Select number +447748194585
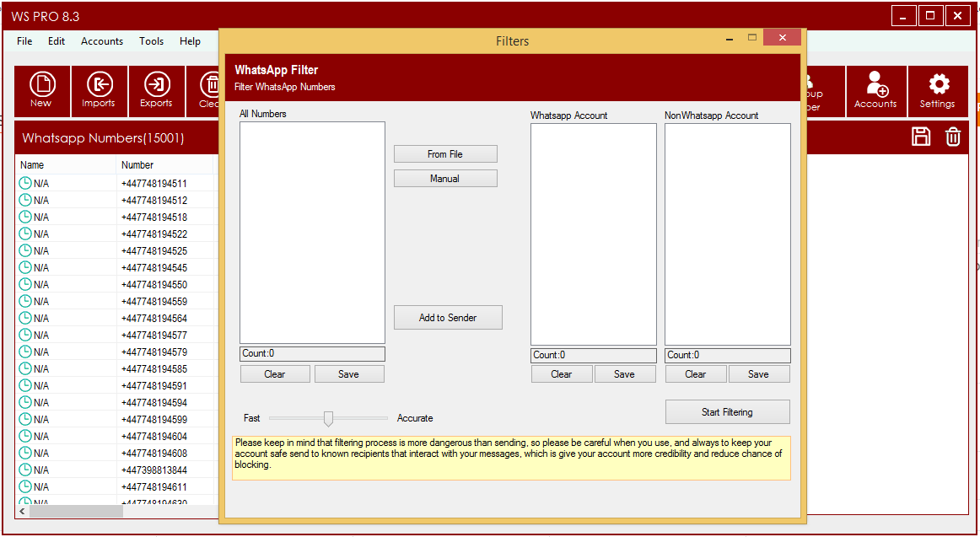The height and width of the screenshot is (537, 980). pyautogui.click(x=154, y=369)
